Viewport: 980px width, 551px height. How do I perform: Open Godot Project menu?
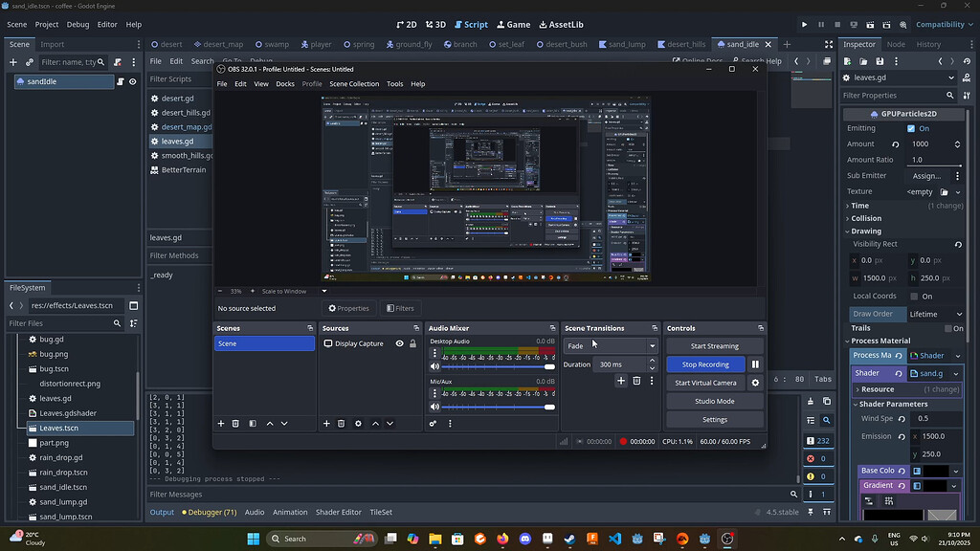(x=46, y=24)
